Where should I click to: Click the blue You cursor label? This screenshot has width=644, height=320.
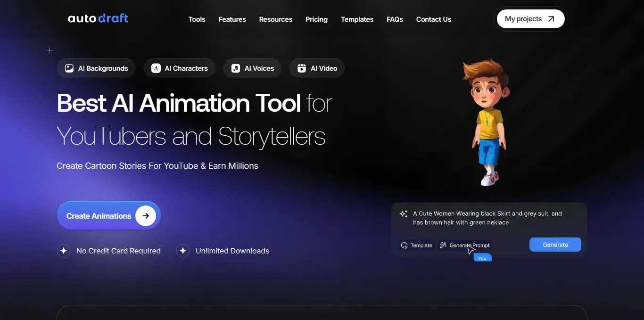(482, 258)
